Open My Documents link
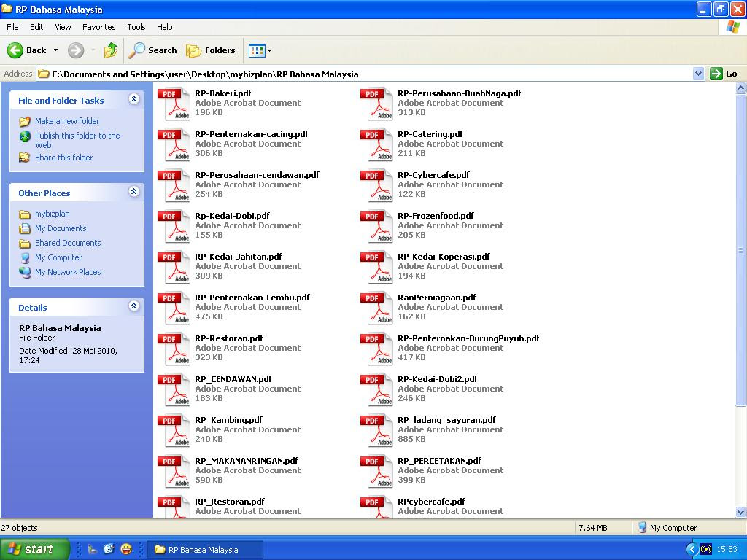 (x=61, y=228)
